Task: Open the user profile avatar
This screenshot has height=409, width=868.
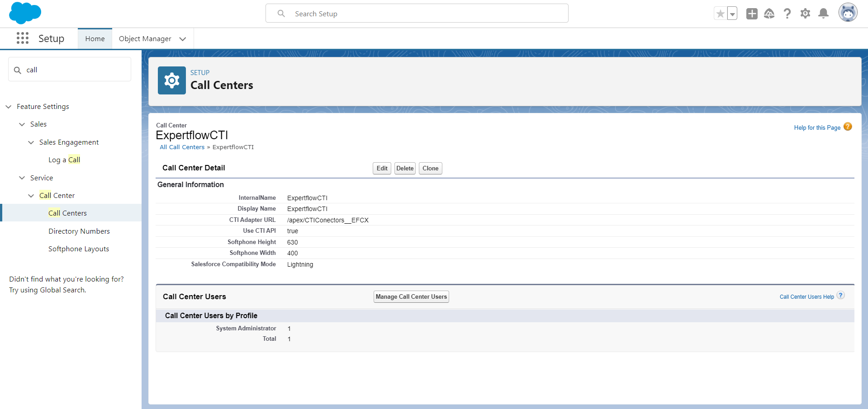Action: (848, 13)
